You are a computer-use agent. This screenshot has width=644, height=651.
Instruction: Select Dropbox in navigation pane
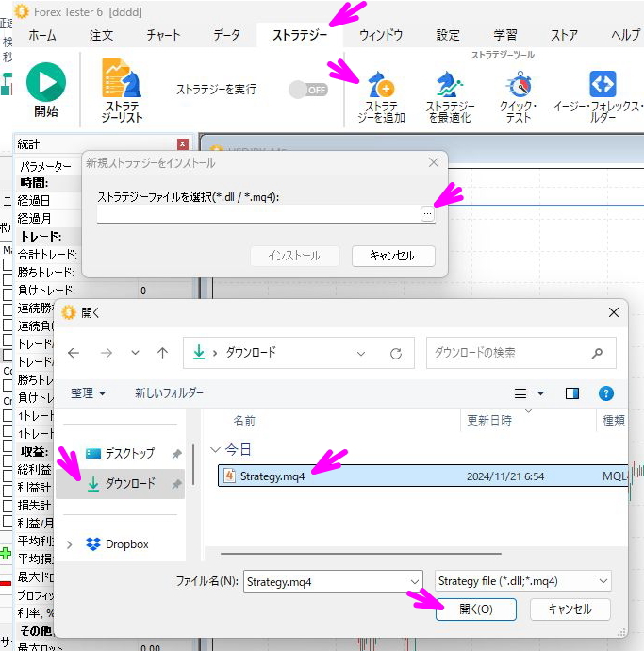pos(117,544)
